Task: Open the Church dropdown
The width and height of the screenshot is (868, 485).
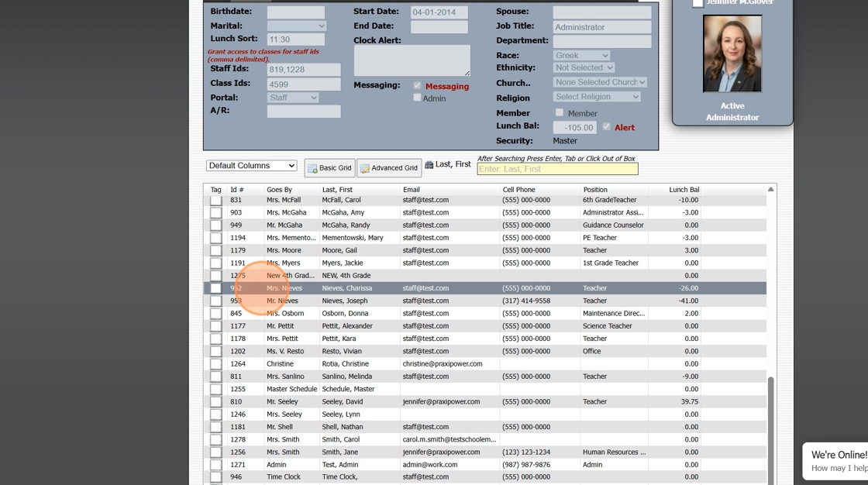Action: 600,82
